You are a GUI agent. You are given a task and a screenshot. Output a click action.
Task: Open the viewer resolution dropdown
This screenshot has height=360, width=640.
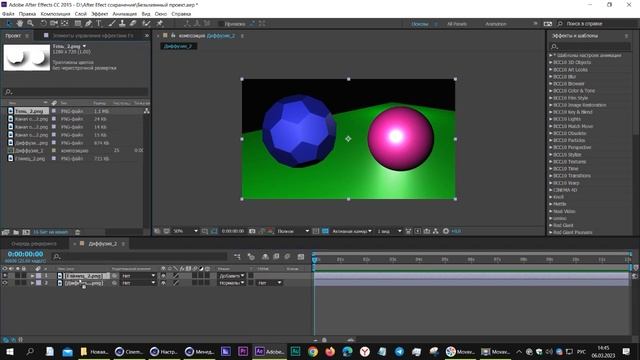tap(293, 231)
